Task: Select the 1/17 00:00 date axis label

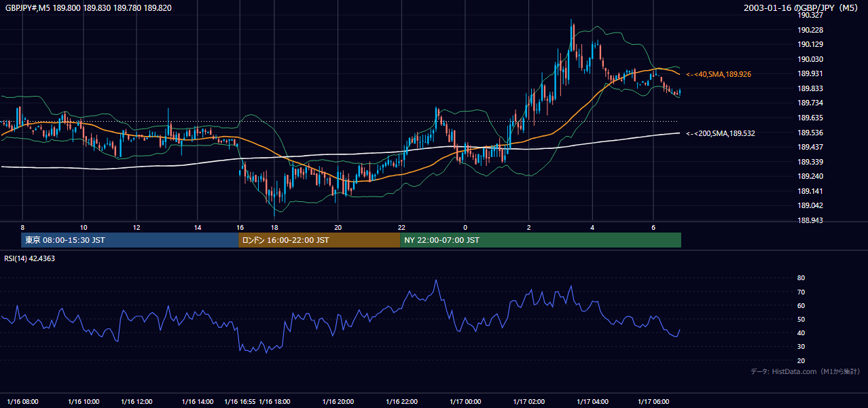Action: (x=465, y=401)
